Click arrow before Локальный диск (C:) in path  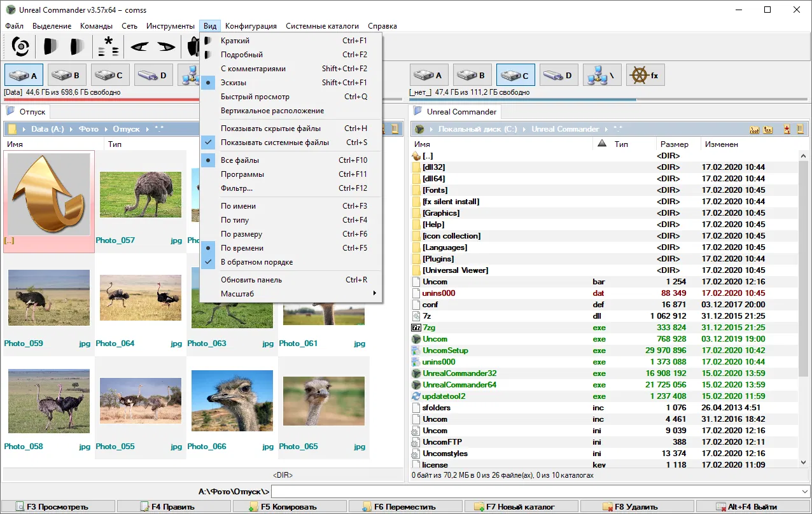coord(431,129)
